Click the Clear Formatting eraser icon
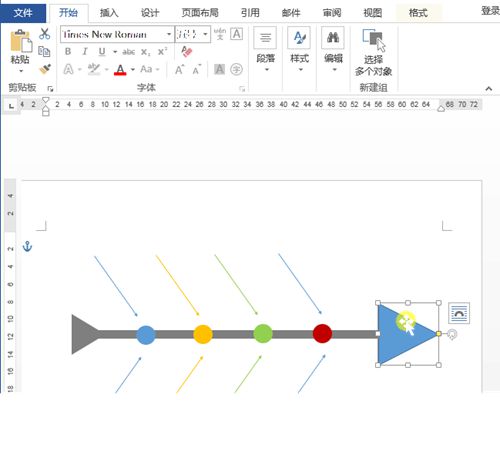This screenshot has height=471, width=500. 187,52
